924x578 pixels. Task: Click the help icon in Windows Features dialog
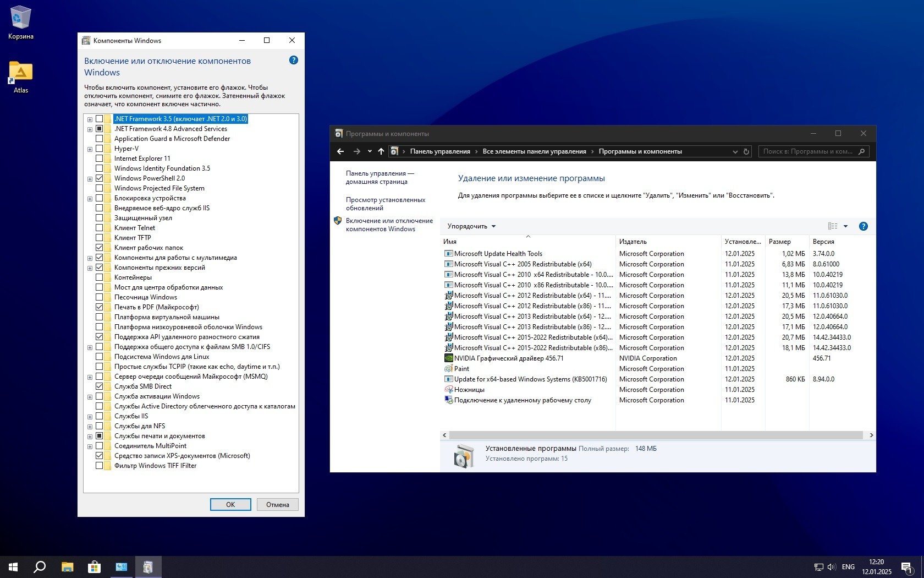click(x=294, y=60)
